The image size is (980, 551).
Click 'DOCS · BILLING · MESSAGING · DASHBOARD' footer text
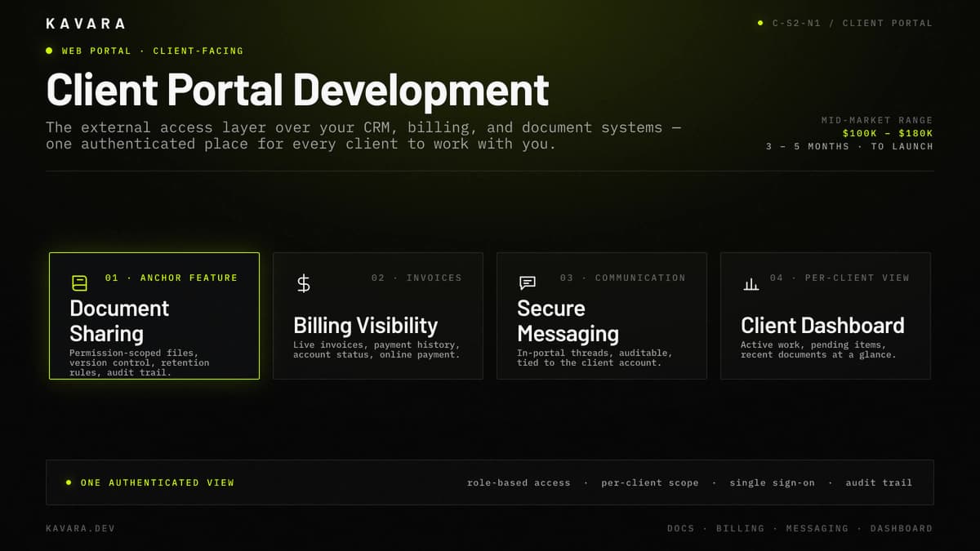800,528
